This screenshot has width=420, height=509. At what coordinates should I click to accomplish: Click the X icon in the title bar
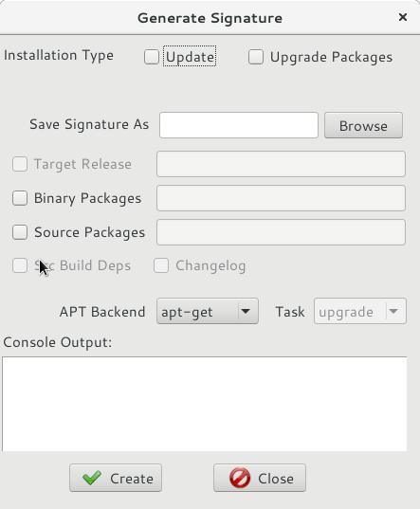pos(403,17)
